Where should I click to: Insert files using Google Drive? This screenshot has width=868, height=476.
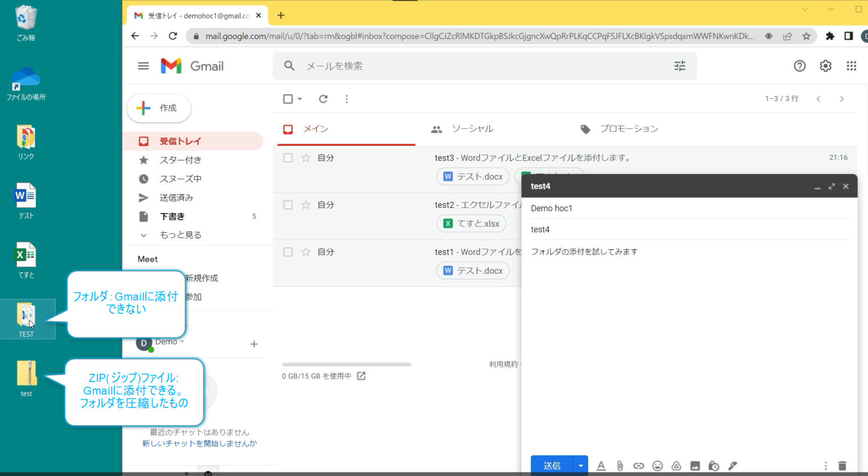tap(676, 466)
